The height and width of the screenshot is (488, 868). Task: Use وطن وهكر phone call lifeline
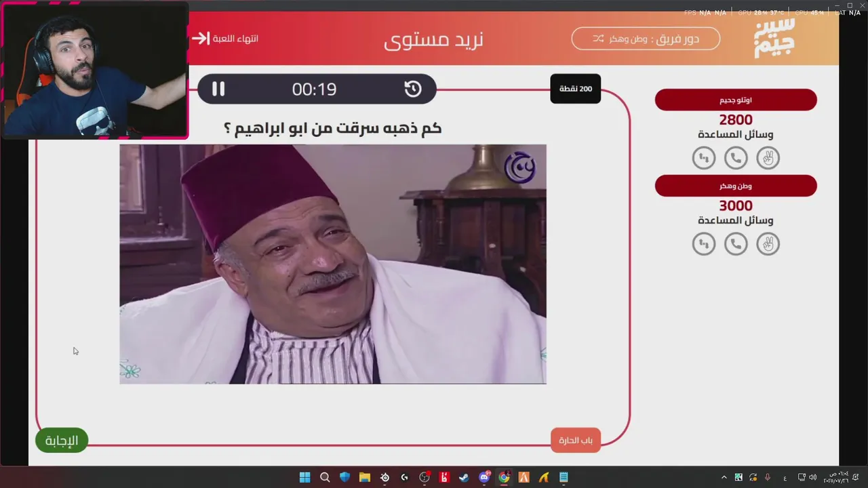(736, 244)
